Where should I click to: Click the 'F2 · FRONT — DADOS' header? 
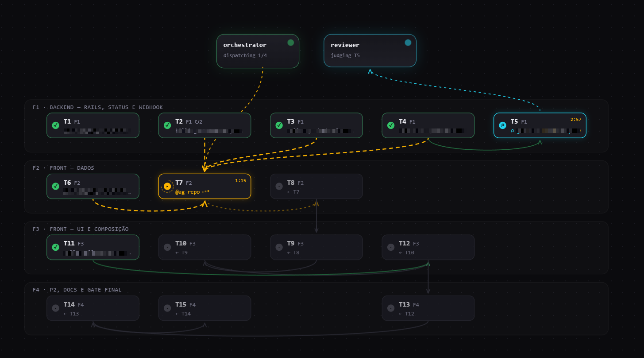pos(63,168)
